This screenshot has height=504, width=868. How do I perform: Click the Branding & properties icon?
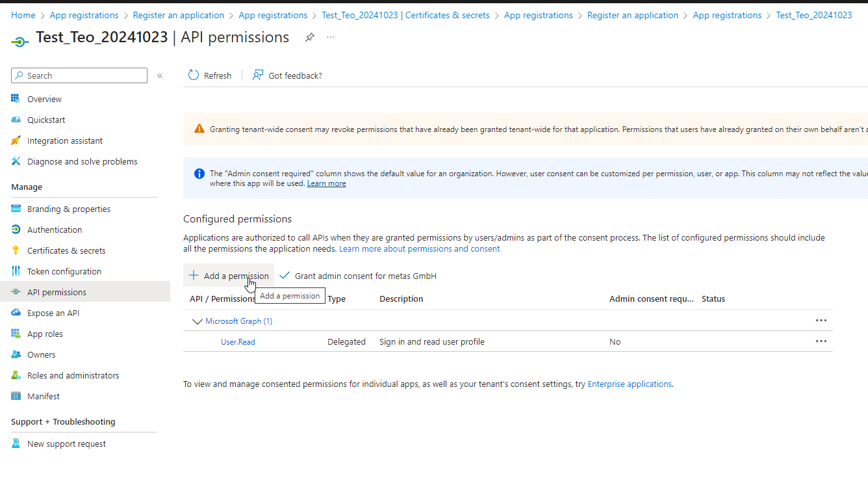(x=16, y=209)
